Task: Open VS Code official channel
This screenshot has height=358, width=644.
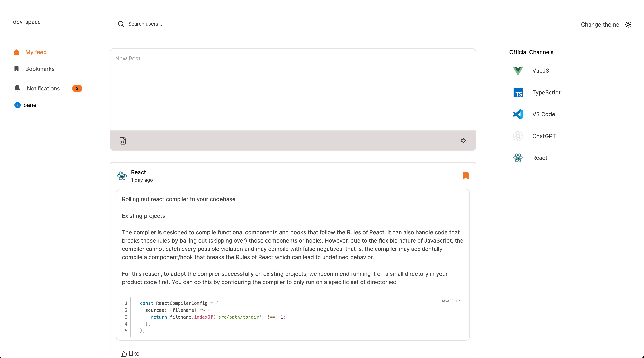Action: (543, 114)
